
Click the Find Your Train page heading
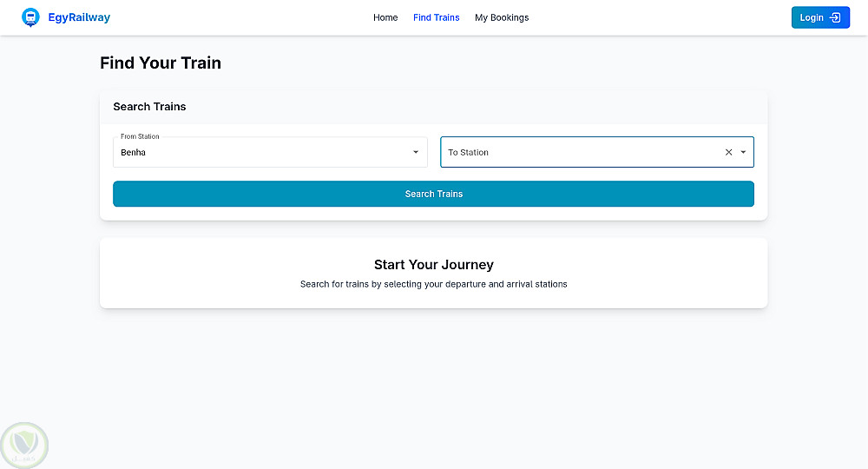[161, 63]
